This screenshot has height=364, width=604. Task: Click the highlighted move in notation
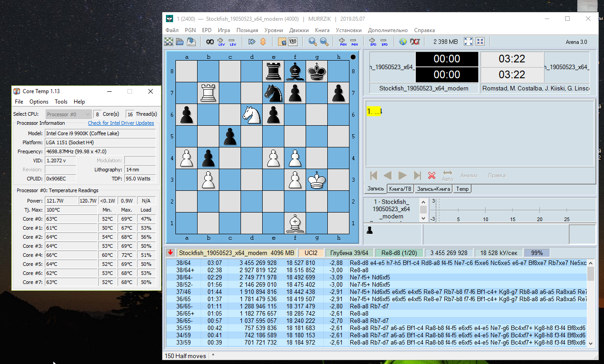(x=374, y=112)
